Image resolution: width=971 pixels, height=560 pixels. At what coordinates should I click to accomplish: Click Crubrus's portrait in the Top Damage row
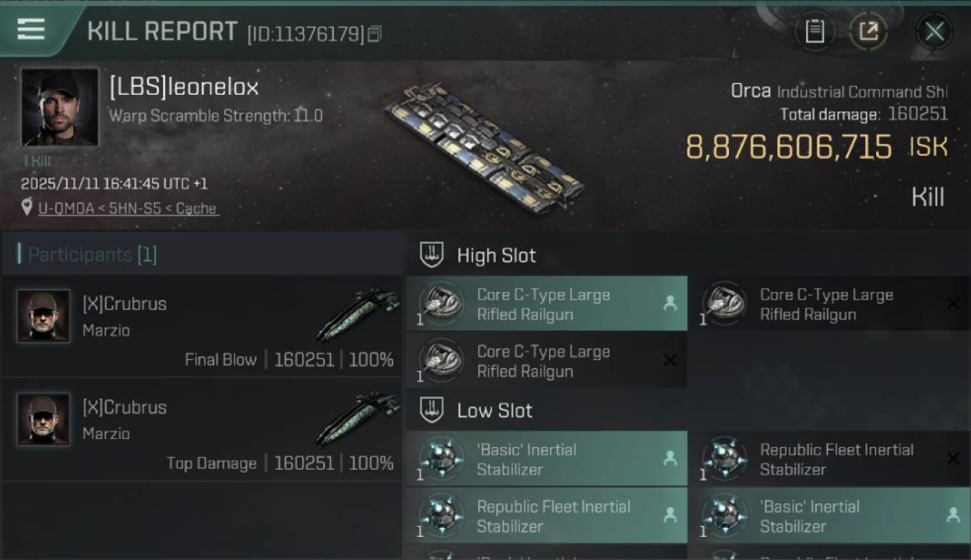click(43, 420)
